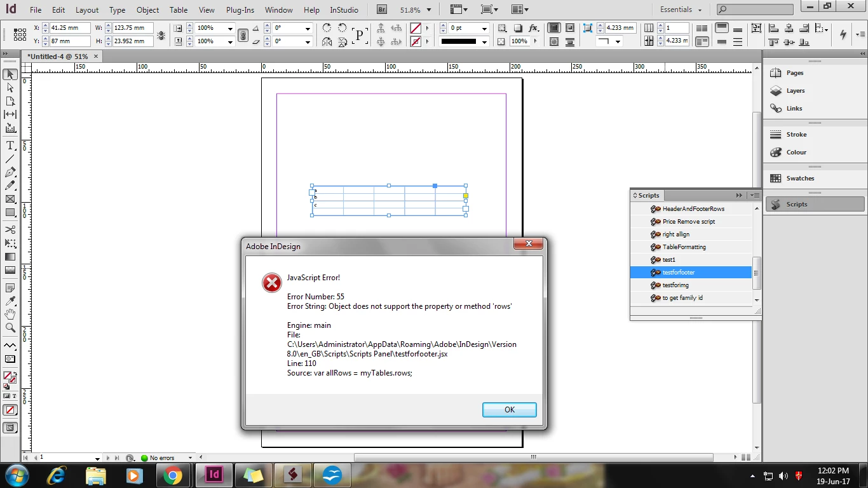The image size is (868, 488).
Task: Select the Page tool
Action: [x=10, y=101]
